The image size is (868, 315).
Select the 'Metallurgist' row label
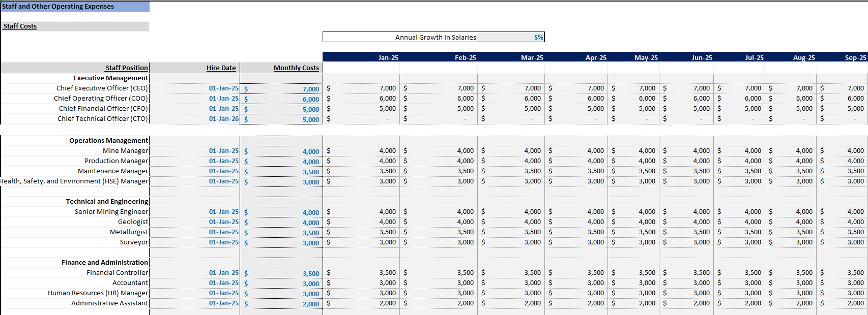[129, 232]
